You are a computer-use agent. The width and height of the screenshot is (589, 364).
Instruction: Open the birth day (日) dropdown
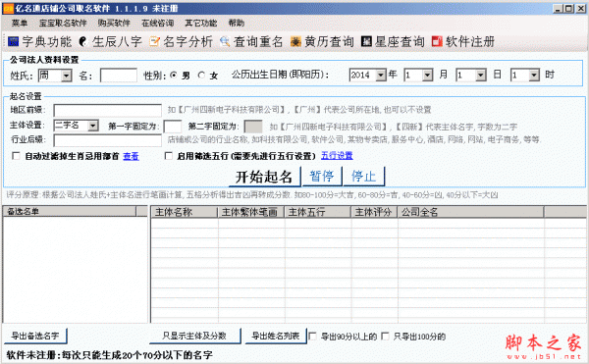coord(481,75)
